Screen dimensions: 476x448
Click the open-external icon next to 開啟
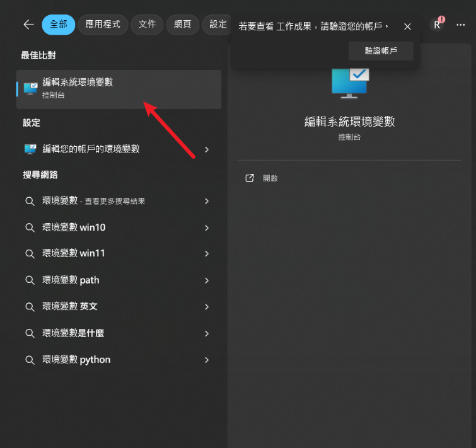pos(250,178)
